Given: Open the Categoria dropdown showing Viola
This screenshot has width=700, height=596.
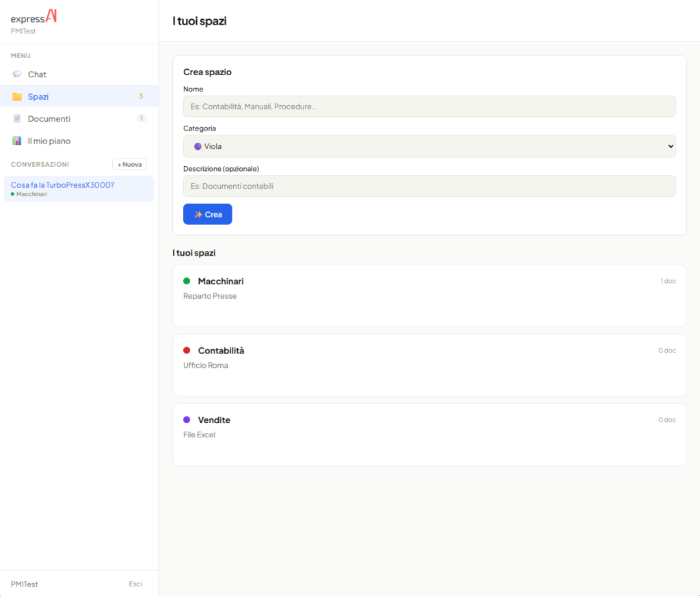Looking at the screenshot, I should (x=429, y=146).
